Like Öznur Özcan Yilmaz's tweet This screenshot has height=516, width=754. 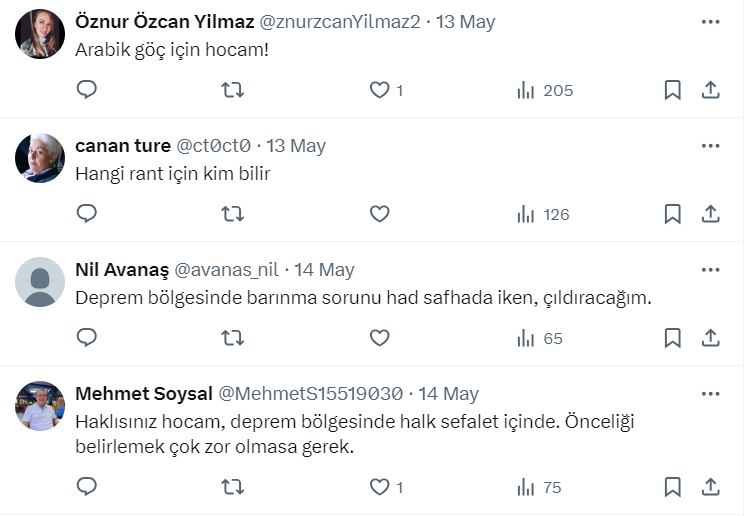pyautogui.click(x=379, y=90)
